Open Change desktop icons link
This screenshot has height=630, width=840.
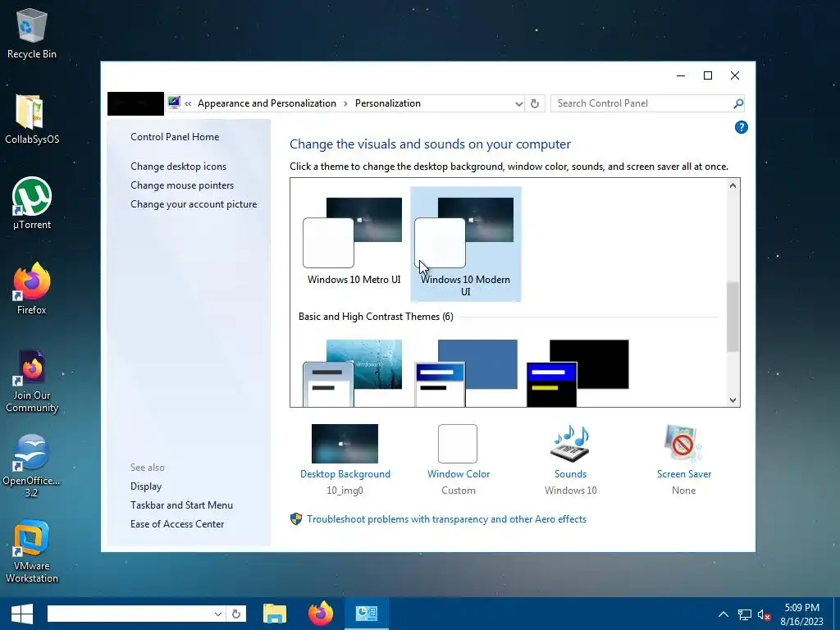coord(178,166)
